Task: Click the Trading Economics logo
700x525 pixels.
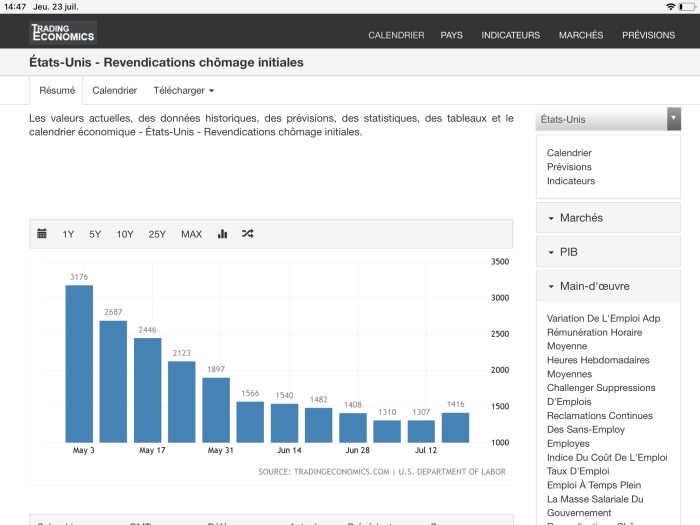Action: point(62,34)
